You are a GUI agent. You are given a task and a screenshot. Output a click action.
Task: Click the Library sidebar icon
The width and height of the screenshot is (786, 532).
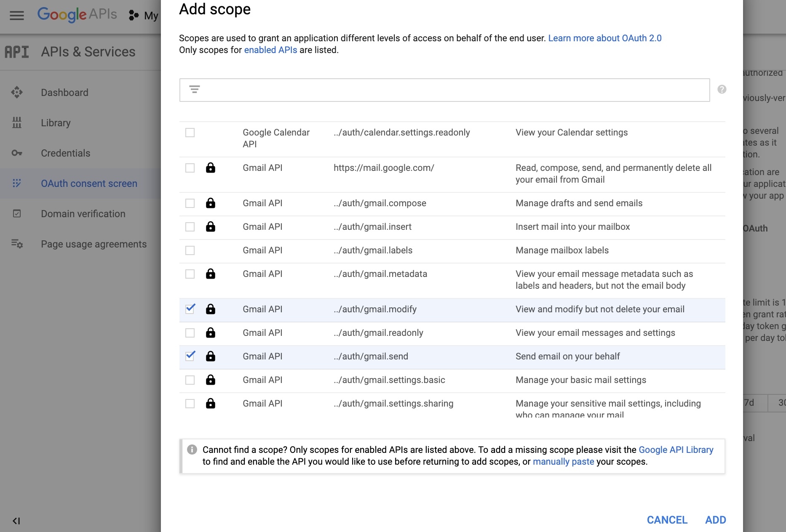coord(17,123)
